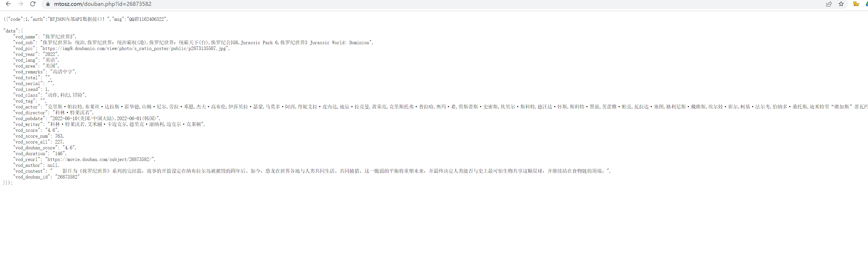The width and height of the screenshot is (868, 272).
Task: Select the vod_isend value line
Action: pos(31,89)
